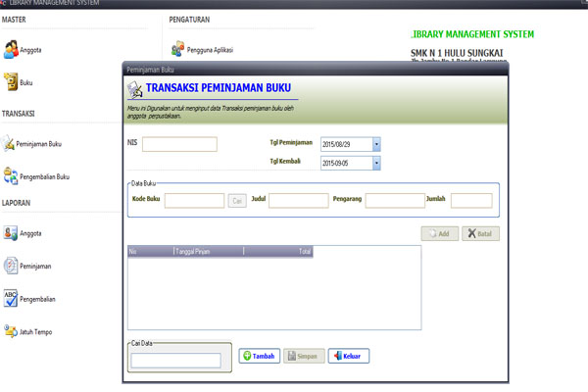
Task: Click the NIS input field
Action: [x=179, y=144]
